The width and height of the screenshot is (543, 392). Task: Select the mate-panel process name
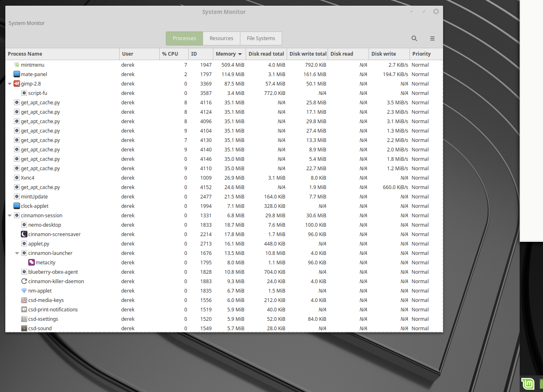click(34, 74)
